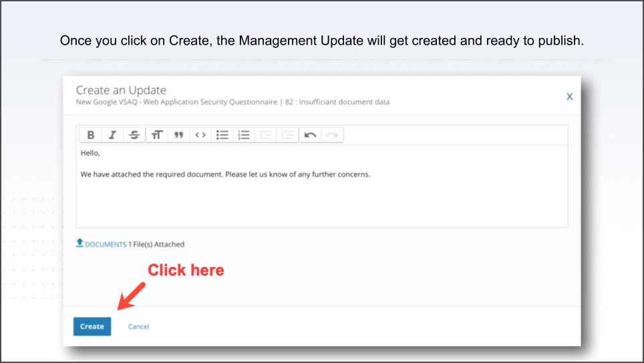Increase indent level
Image resolution: width=644 pixels, height=363 pixels.
(x=287, y=135)
